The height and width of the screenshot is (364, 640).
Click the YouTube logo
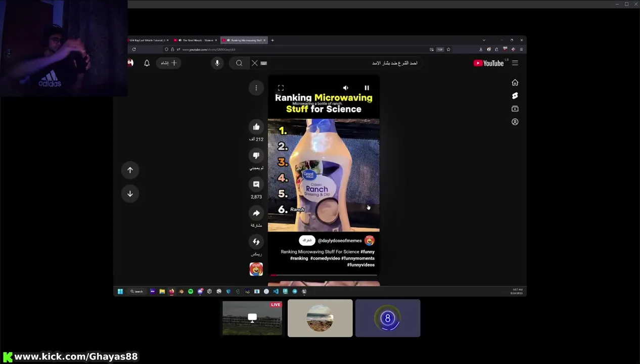tap(488, 63)
